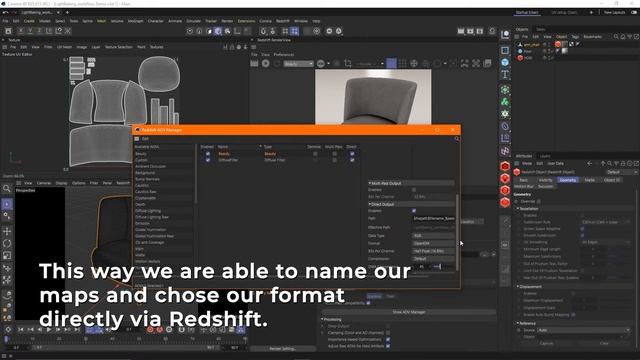Open the Compression dropdown
Viewport: 640px width, 360px height.
(433, 259)
